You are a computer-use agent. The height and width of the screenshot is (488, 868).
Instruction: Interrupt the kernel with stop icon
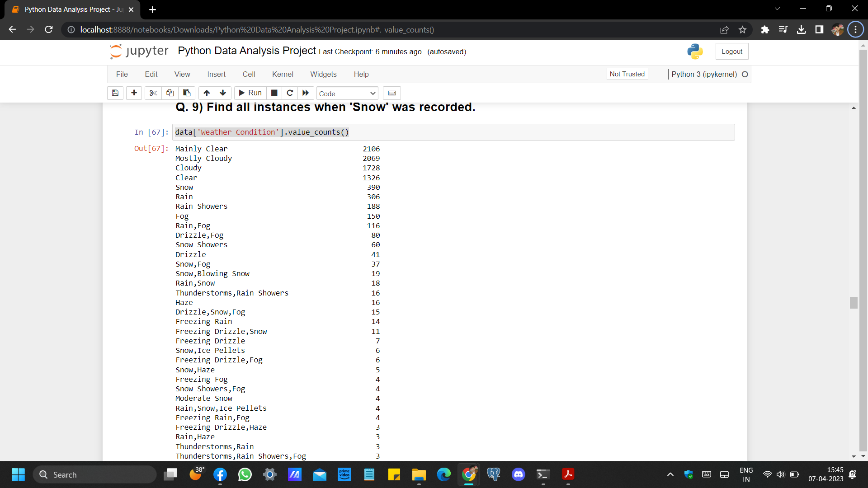point(274,93)
